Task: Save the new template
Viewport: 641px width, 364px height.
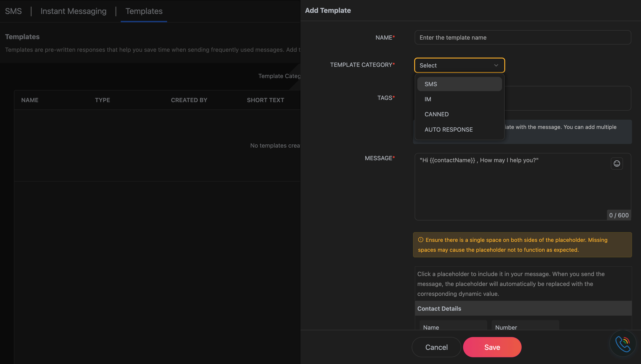Action: [x=492, y=347]
